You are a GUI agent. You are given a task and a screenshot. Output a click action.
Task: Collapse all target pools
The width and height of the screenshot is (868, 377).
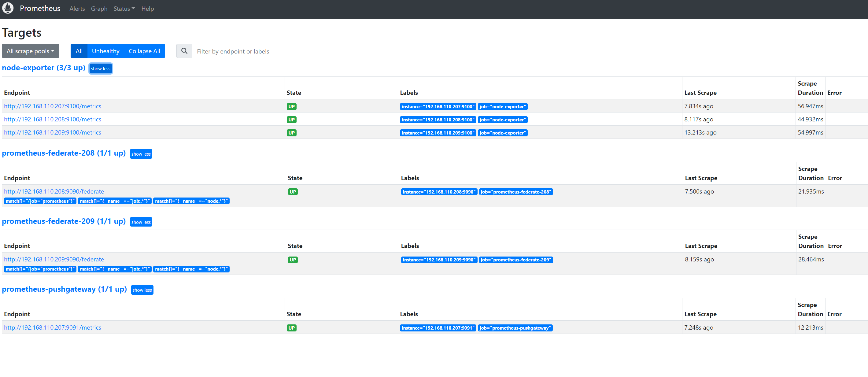pyautogui.click(x=144, y=51)
